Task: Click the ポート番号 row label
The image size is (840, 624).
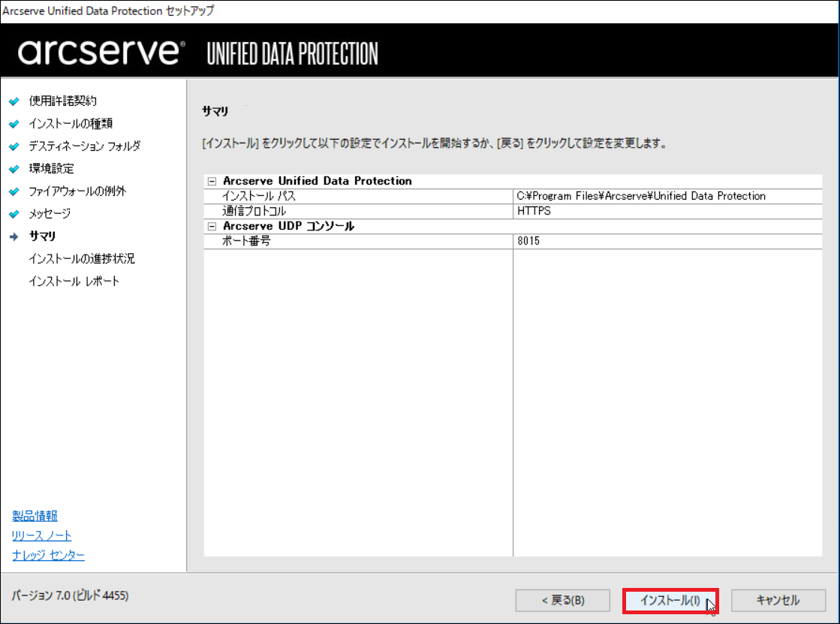Action: pos(246,241)
